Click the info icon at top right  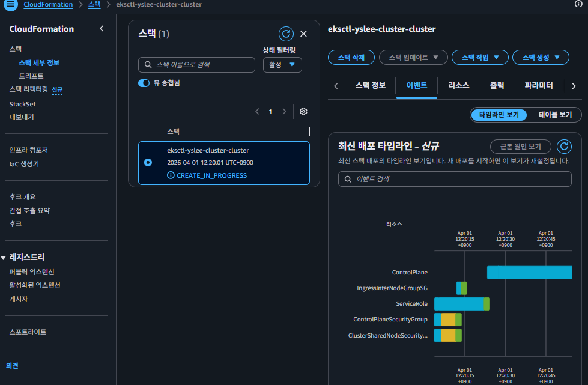tap(578, 4)
